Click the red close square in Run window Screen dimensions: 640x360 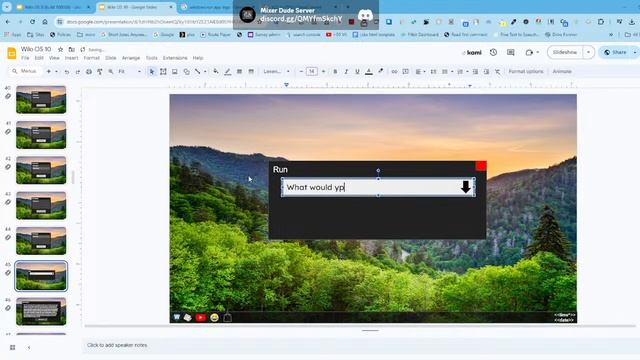pyautogui.click(x=481, y=166)
